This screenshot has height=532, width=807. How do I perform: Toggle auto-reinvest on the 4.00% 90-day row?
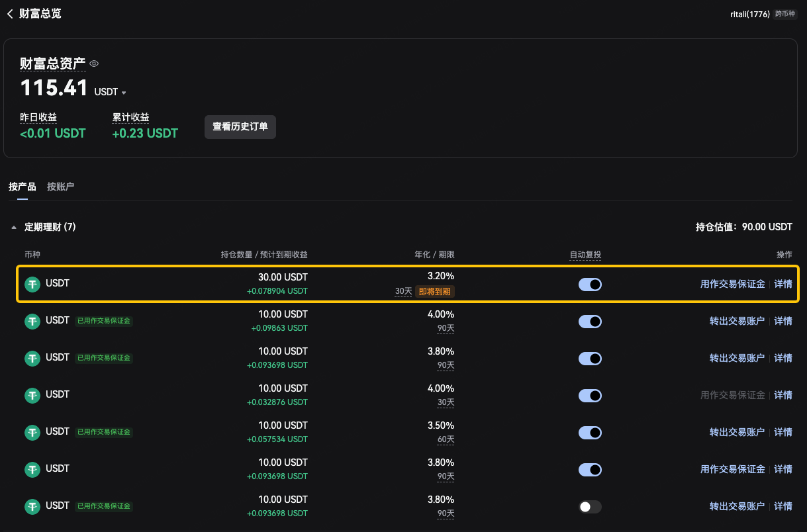tap(590, 322)
